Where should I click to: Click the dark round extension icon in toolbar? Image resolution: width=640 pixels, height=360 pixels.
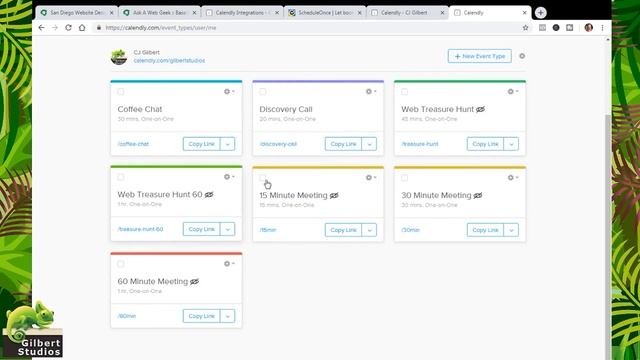pos(556,28)
